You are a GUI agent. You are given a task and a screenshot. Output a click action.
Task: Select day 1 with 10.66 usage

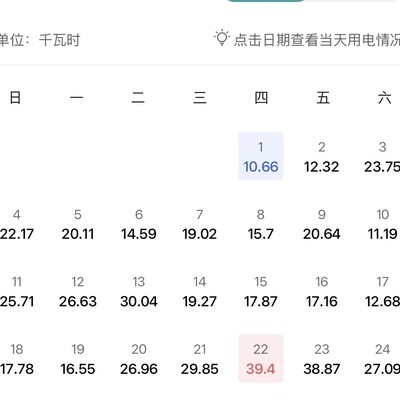[261, 156]
